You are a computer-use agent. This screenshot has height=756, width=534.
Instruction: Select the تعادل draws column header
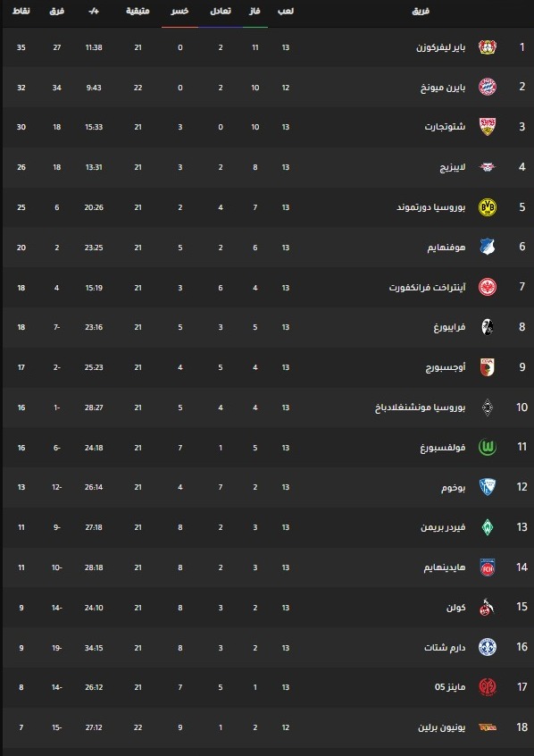[x=221, y=11]
